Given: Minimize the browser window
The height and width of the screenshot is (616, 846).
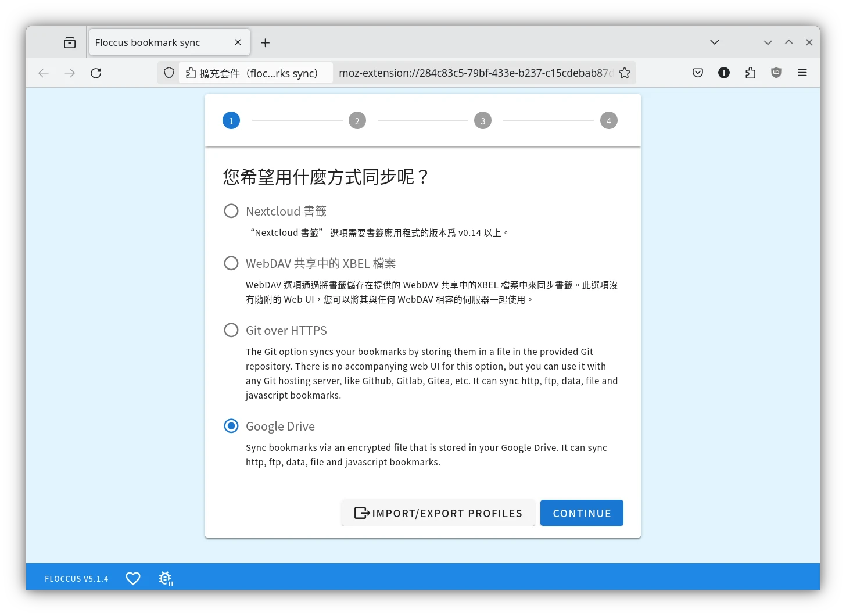Looking at the screenshot, I should coord(768,42).
